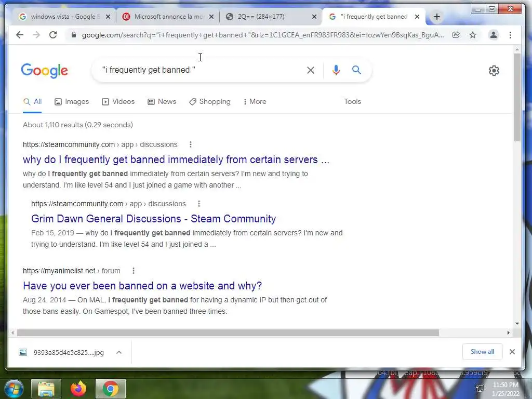Click the horizontal scrollbar thumb
This screenshot has height=399, width=532.
[228, 333]
